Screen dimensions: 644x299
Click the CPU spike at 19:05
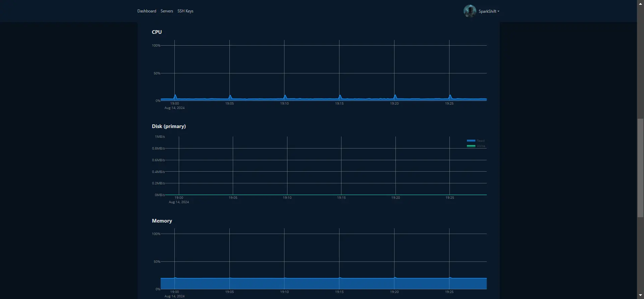pyautogui.click(x=230, y=97)
